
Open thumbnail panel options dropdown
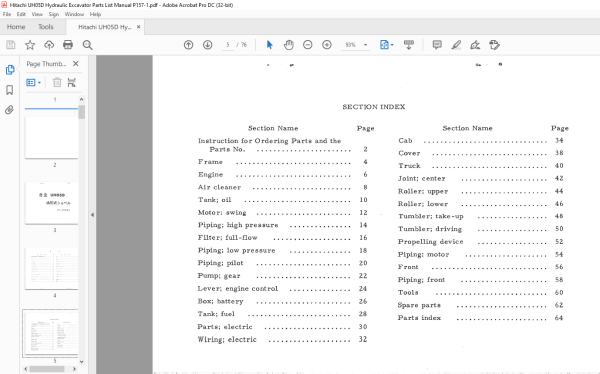pos(34,82)
